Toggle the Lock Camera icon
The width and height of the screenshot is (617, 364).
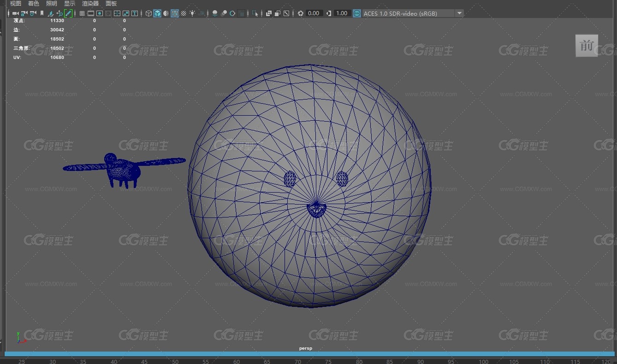pos(24,13)
